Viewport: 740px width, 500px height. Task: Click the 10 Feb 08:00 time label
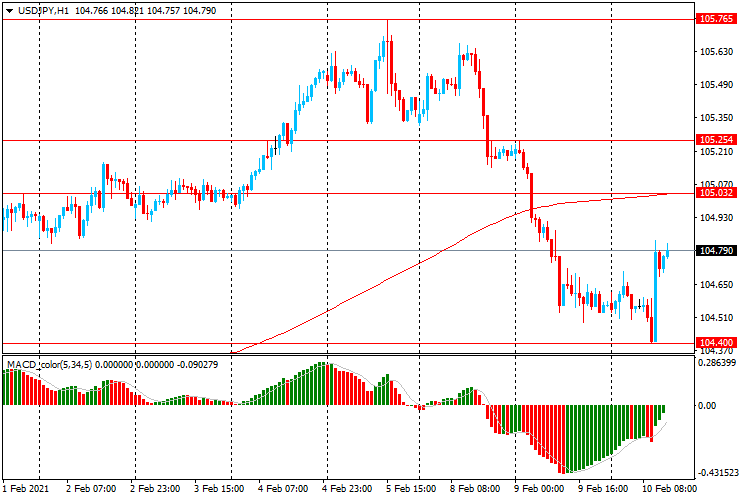(668, 488)
